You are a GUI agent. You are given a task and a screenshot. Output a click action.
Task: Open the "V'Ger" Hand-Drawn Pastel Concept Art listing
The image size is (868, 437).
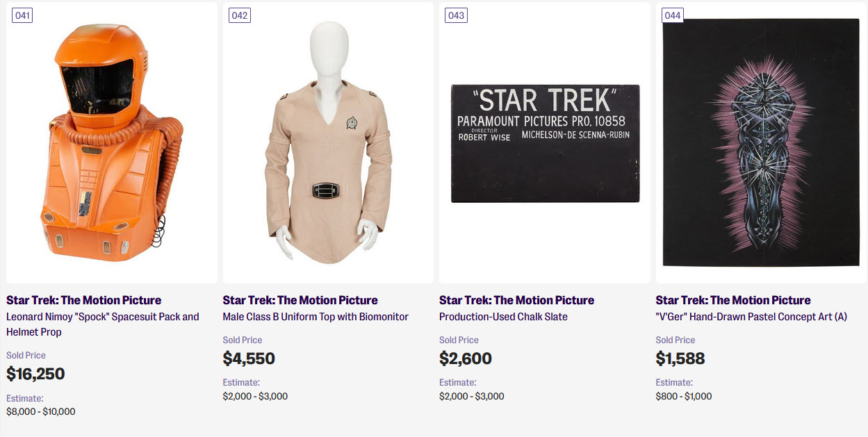tap(751, 317)
